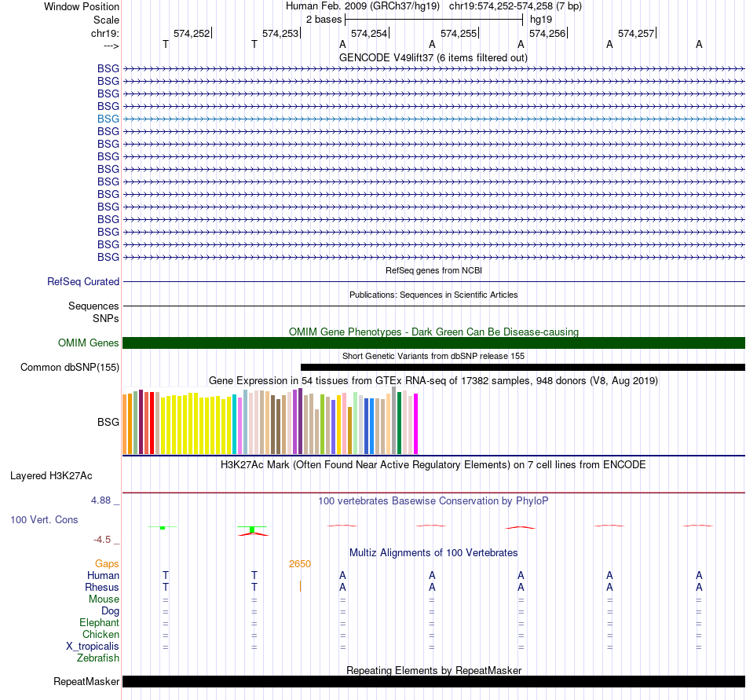
Task: Open Multiz Alignments of 100 Vertebrates title
Action: (433, 553)
